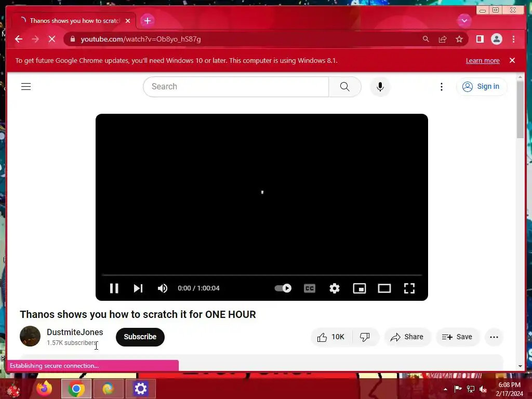Click the video title text
The width and height of the screenshot is (532, 399).
[138, 314]
